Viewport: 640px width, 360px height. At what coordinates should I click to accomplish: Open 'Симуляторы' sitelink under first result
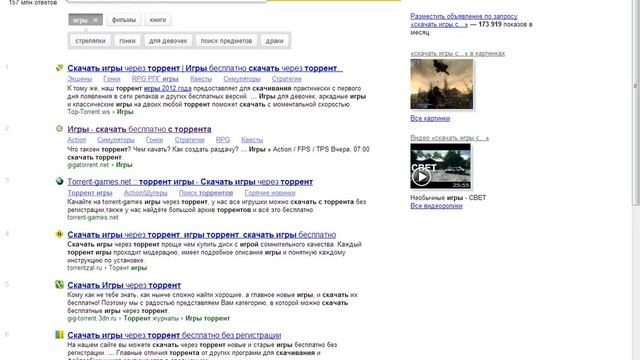[x=242, y=79]
